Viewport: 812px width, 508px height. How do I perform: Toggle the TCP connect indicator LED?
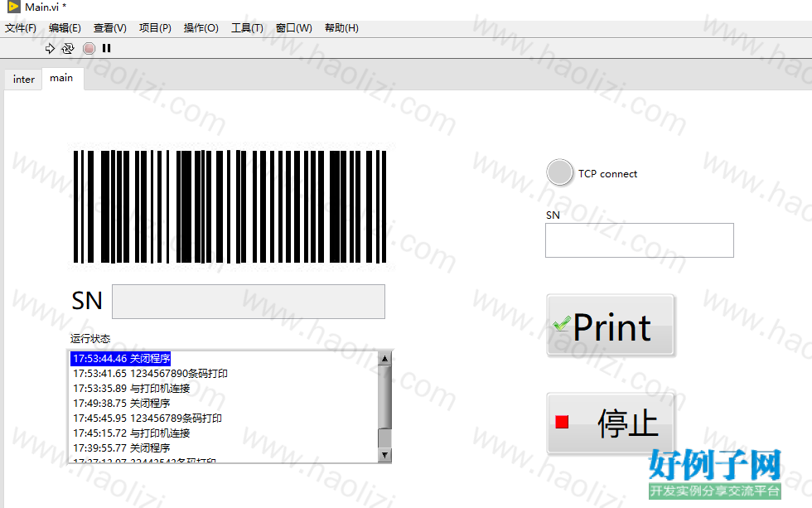click(559, 172)
